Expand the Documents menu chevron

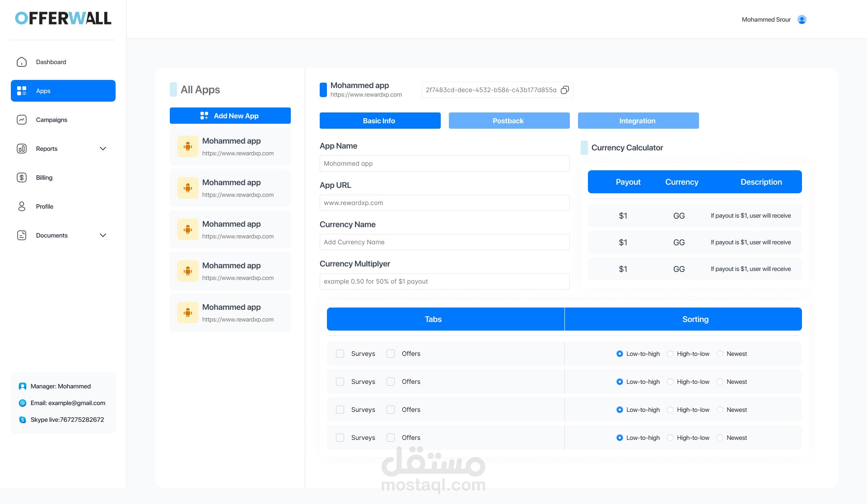tap(103, 235)
